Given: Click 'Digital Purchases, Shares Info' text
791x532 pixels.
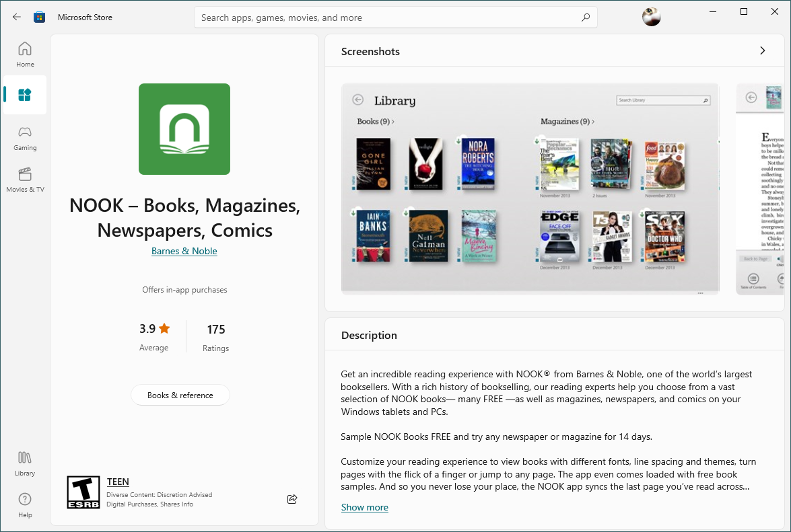Looking at the screenshot, I should point(150,504).
